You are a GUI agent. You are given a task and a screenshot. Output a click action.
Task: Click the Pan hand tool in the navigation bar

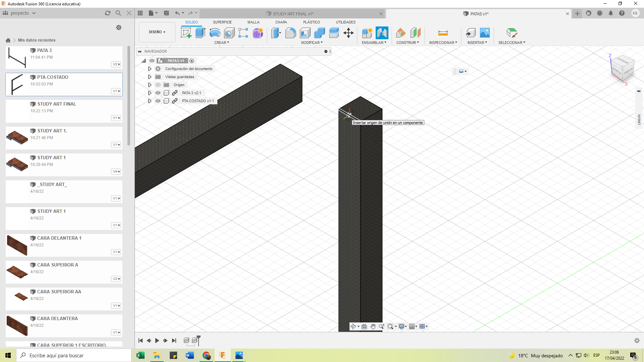pyautogui.click(x=373, y=326)
